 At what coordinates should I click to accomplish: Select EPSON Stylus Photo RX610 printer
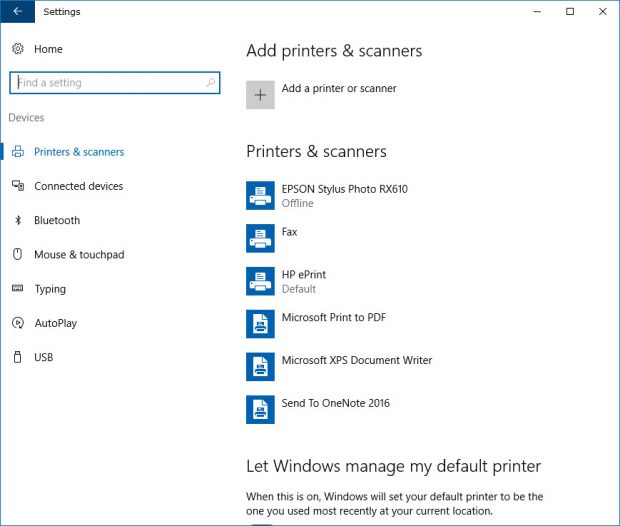tap(344, 189)
